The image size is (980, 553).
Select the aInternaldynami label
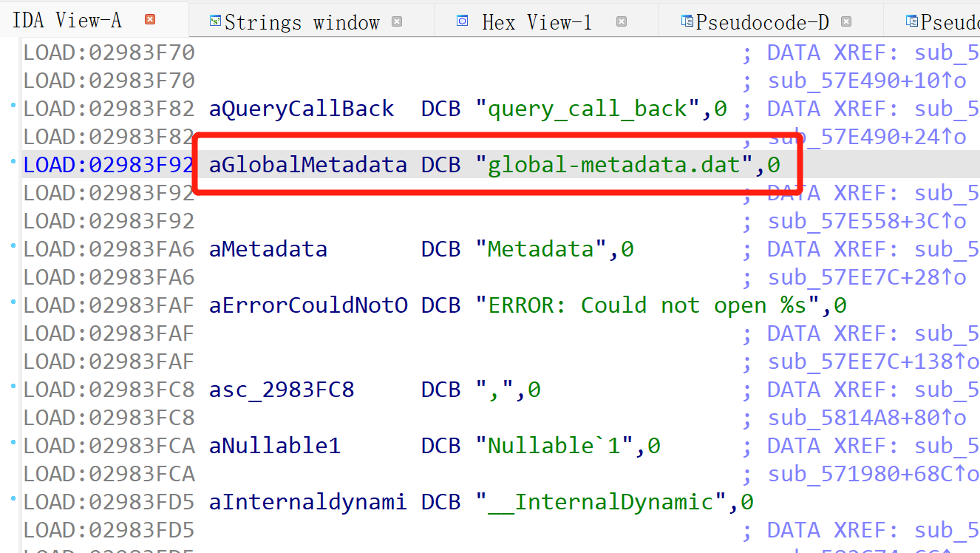308,502
